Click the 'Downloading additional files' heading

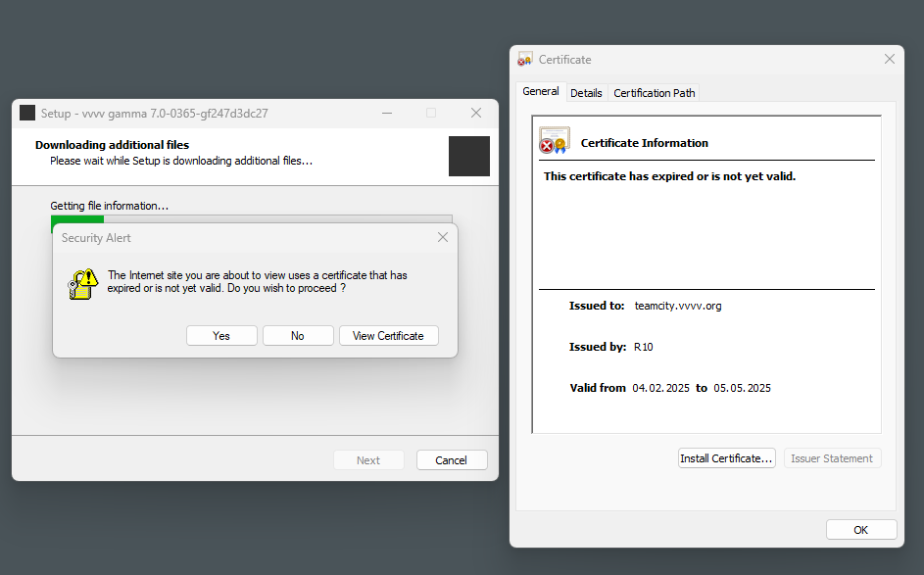[112, 145]
